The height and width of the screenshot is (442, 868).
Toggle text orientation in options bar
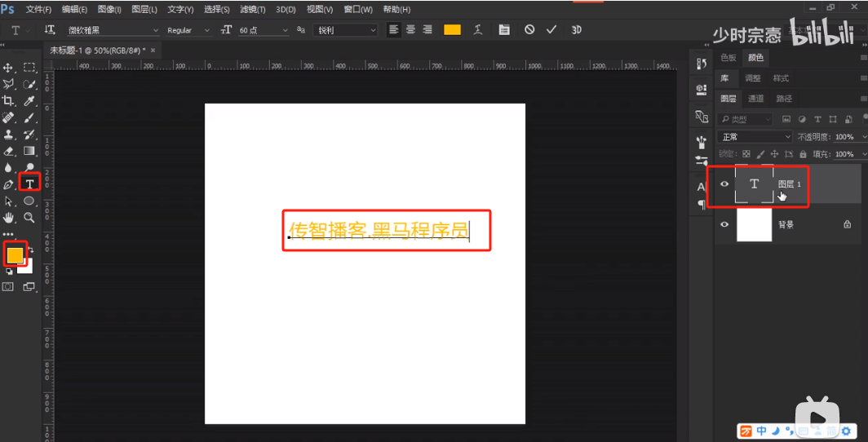(x=50, y=30)
